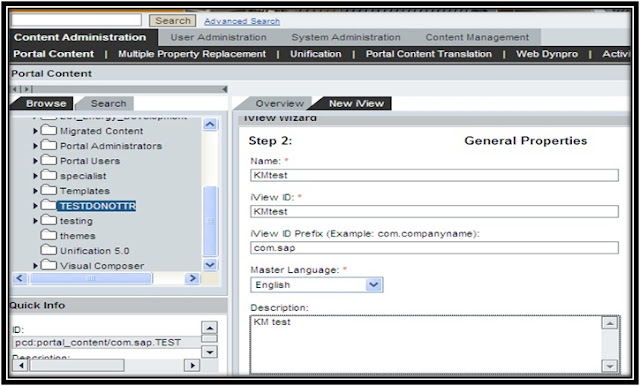
Task: Click the Name field containing KMtest
Action: (x=434, y=175)
